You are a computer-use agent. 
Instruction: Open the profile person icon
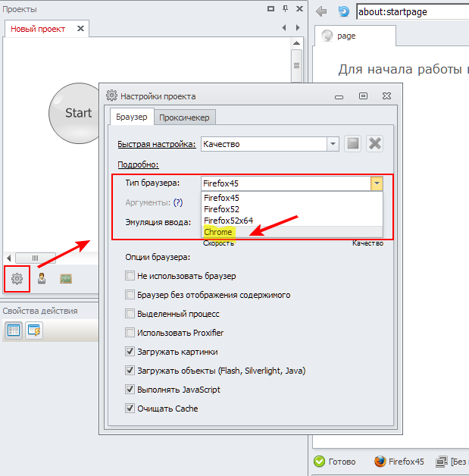point(42,278)
